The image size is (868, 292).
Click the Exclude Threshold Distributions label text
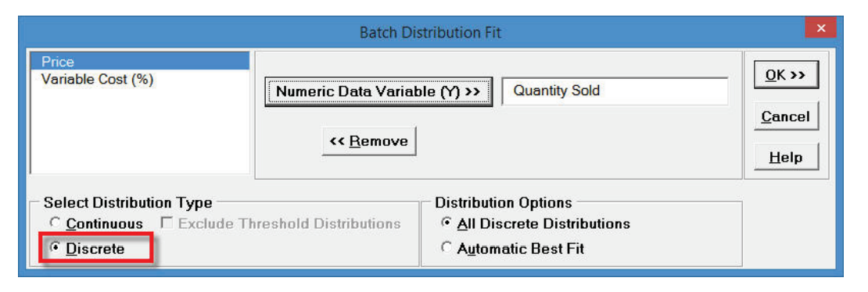289,223
